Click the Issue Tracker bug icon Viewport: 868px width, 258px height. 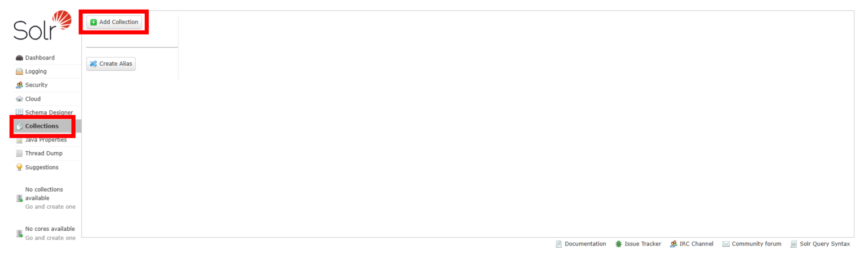coord(619,244)
